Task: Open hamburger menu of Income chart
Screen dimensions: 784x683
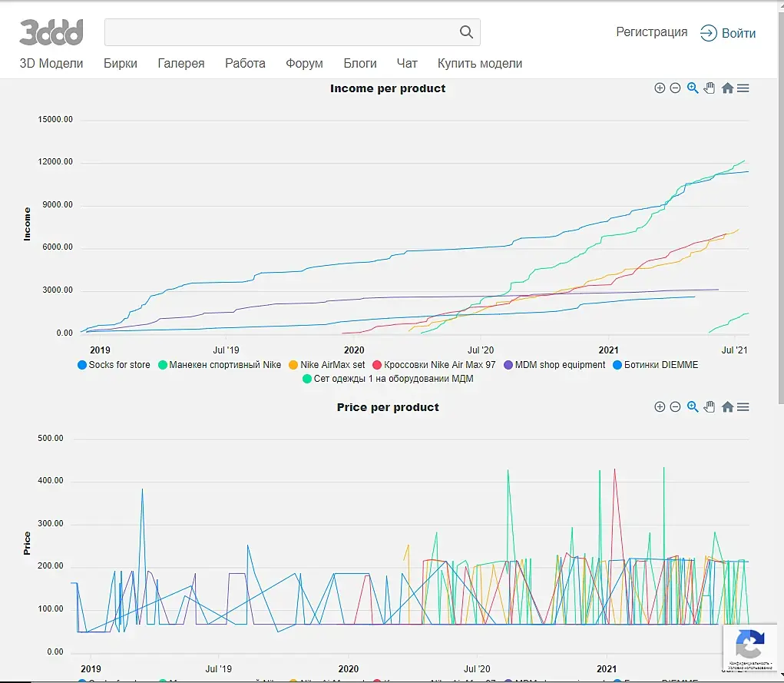Action: (x=743, y=88)
